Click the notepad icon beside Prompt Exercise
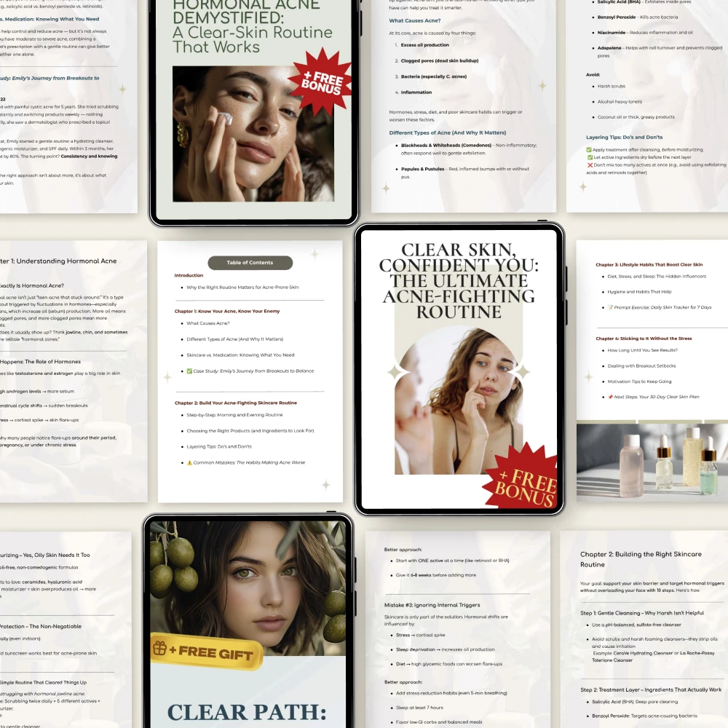The image size is (728, 728). [610, 307]
